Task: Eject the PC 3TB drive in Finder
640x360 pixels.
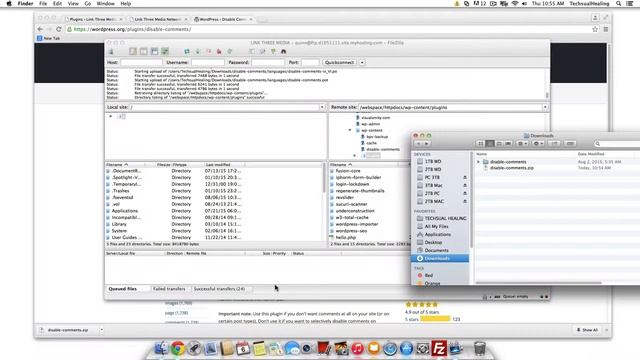Action: click(x=464, y=177)
